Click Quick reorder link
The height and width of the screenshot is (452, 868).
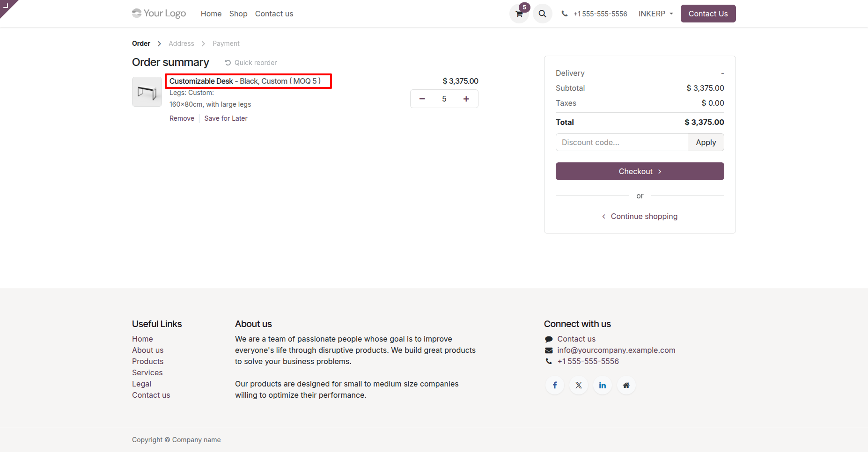(251, 63)
